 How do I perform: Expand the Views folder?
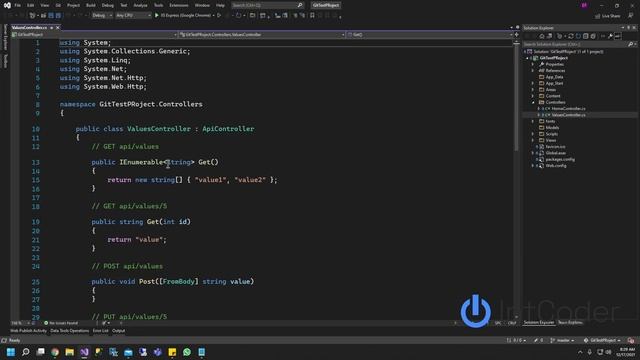point(533,140)
